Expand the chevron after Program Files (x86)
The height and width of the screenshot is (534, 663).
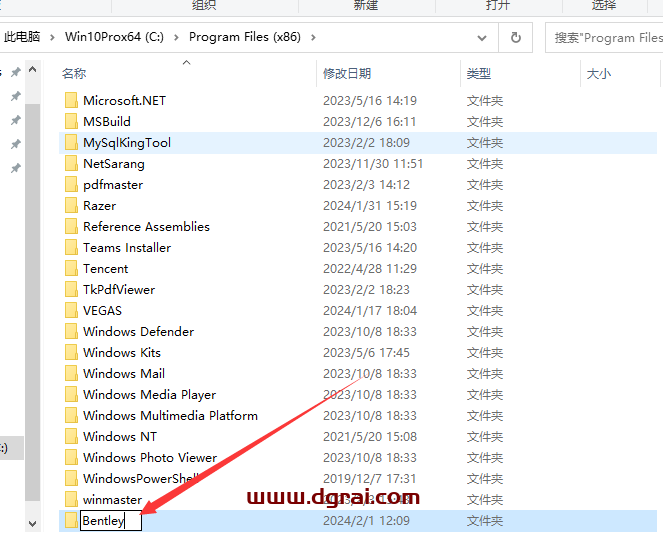313,38
